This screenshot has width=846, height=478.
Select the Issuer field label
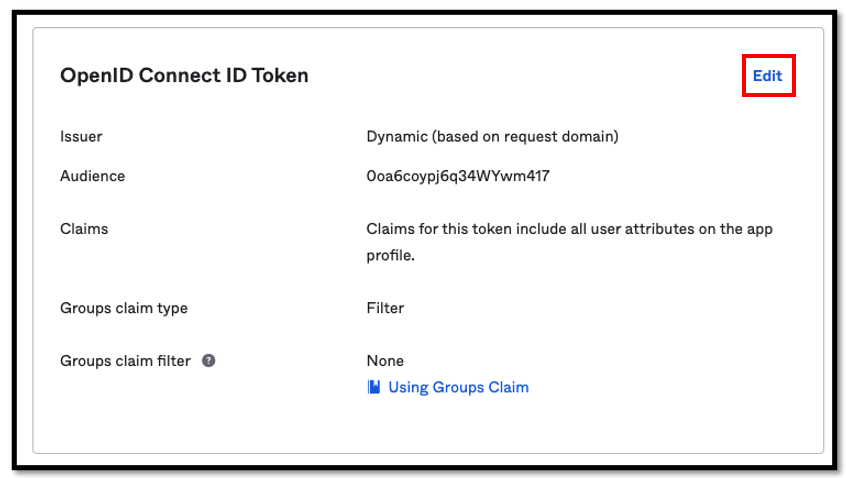tap(81, 136)
